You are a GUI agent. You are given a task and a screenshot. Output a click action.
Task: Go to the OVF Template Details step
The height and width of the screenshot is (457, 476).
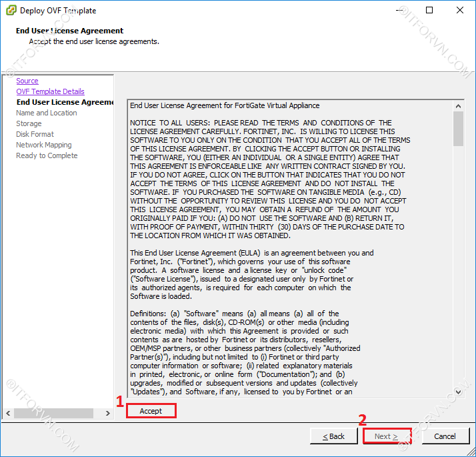(x=50, y=91)
